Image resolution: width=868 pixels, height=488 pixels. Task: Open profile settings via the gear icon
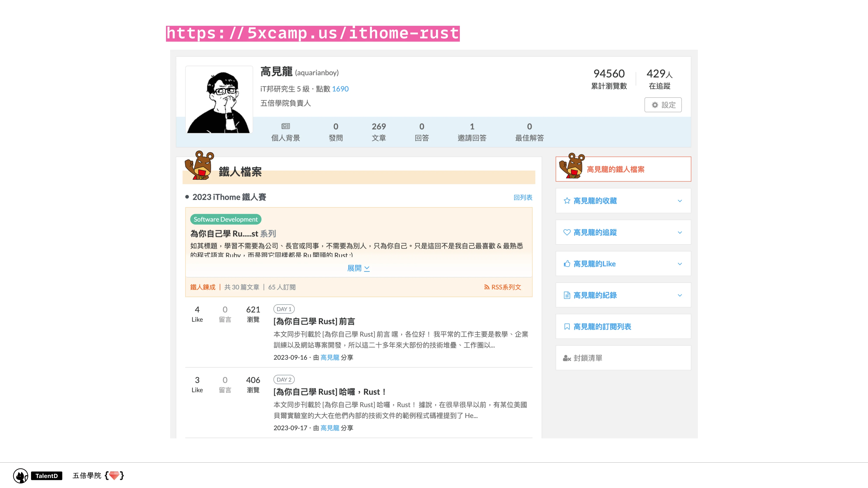coord(663,105)
